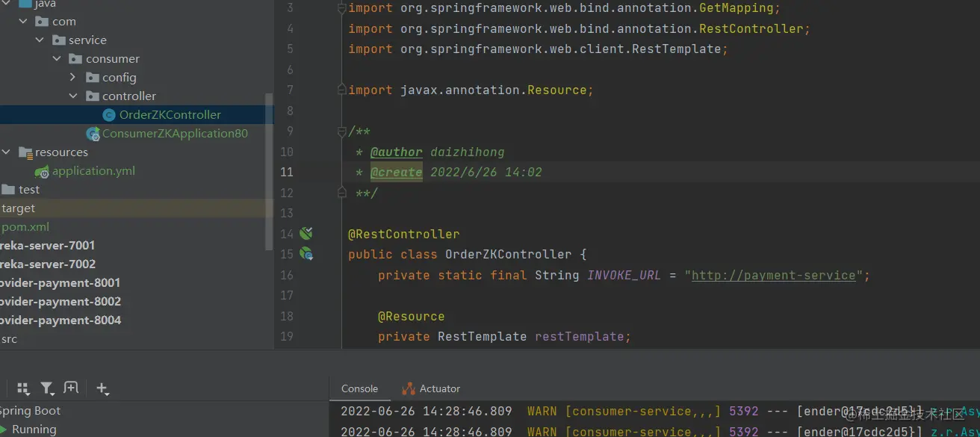Click 'daizhihong' author name in Javadoc
Viewport: 980px width, 437px height.
(x=467, y=152)
